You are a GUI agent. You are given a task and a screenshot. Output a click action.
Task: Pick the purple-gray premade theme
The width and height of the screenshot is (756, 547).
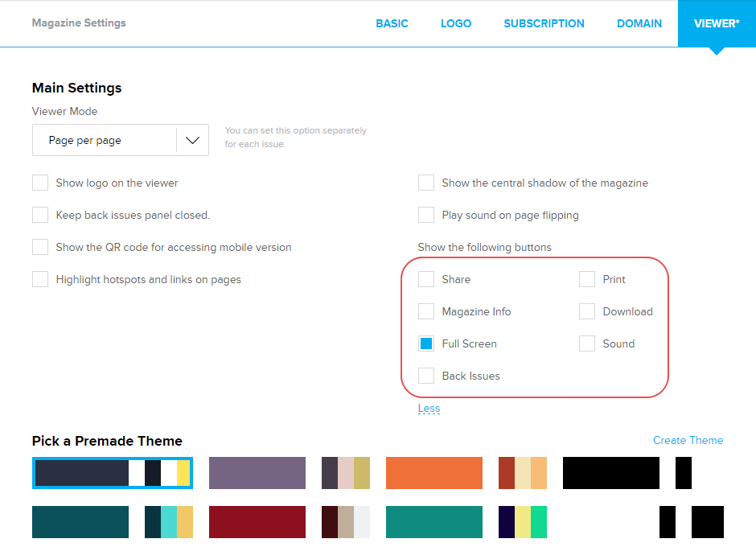(257, 473)
